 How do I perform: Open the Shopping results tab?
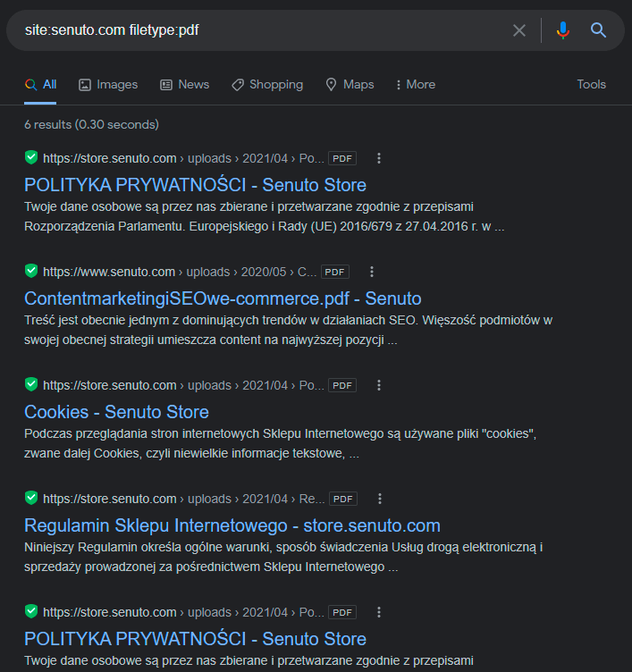(267, 84)
